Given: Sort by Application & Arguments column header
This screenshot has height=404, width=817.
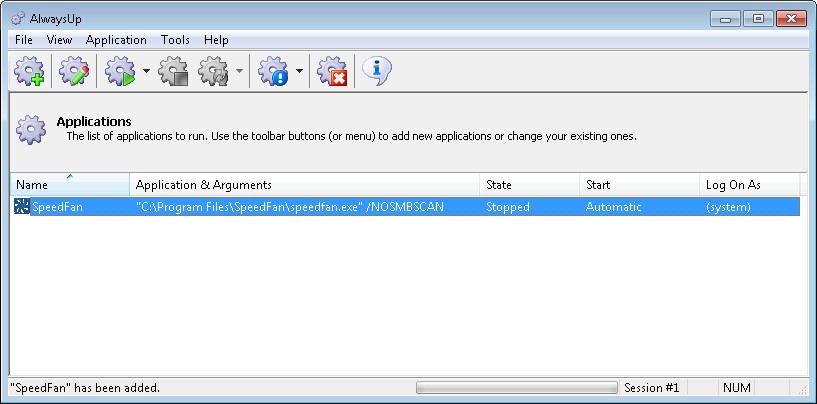Looking at the screenshot, I should coord(304,185).
